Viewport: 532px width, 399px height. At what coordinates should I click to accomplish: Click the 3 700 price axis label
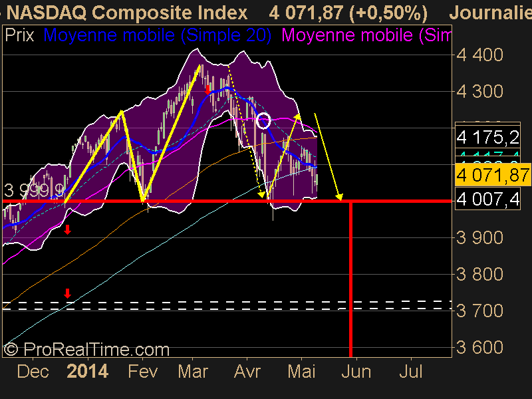pos(479,311)
